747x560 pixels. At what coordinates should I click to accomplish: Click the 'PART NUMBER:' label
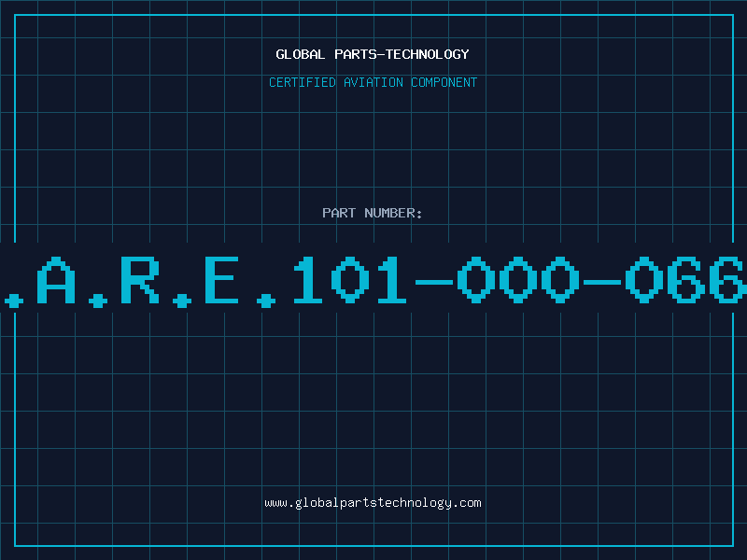click(373, 213)
